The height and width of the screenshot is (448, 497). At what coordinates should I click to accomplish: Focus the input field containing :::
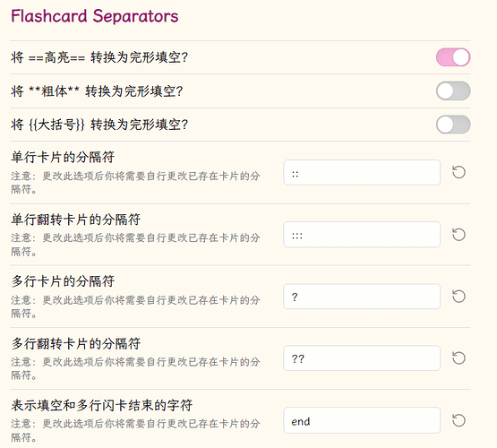click(x=362, y=235)
